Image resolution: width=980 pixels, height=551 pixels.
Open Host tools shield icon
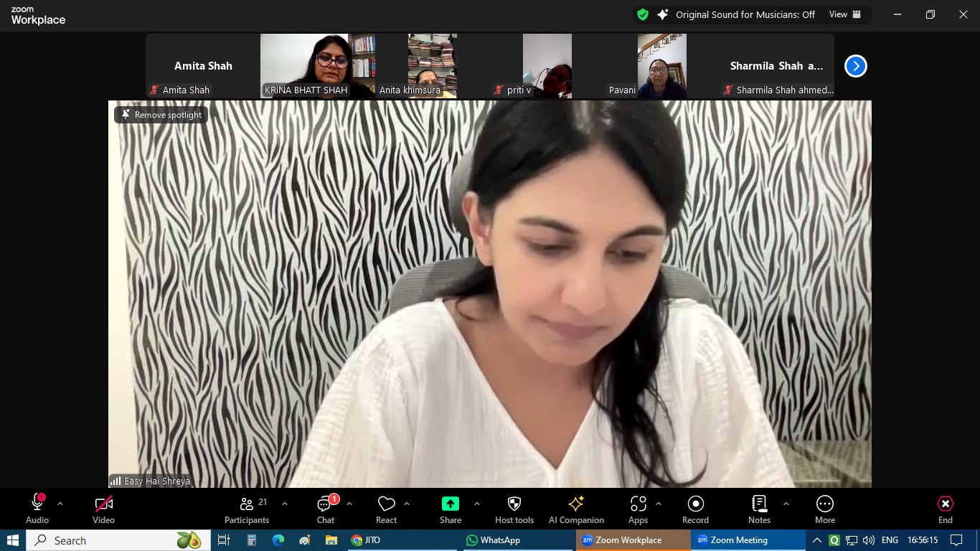click(514, 509)
